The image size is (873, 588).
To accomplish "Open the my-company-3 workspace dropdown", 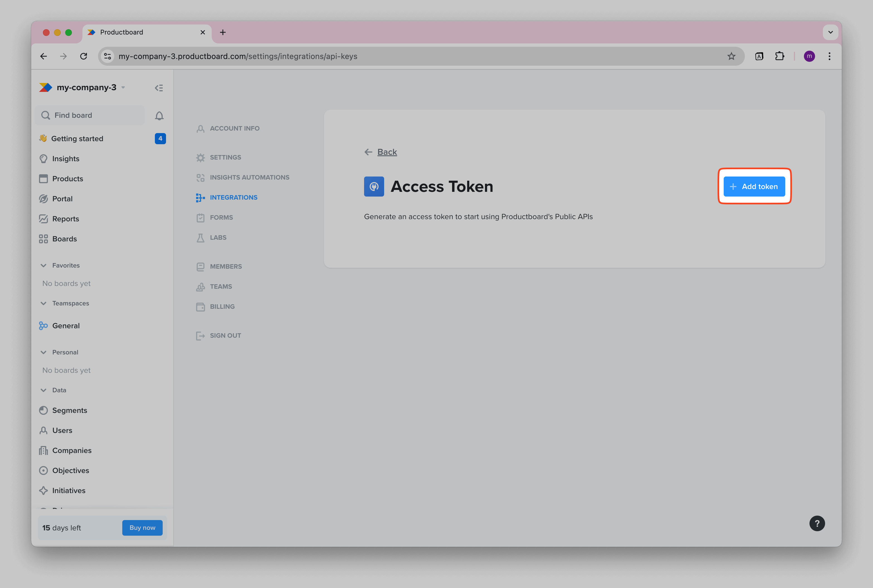I will (86, 87).
